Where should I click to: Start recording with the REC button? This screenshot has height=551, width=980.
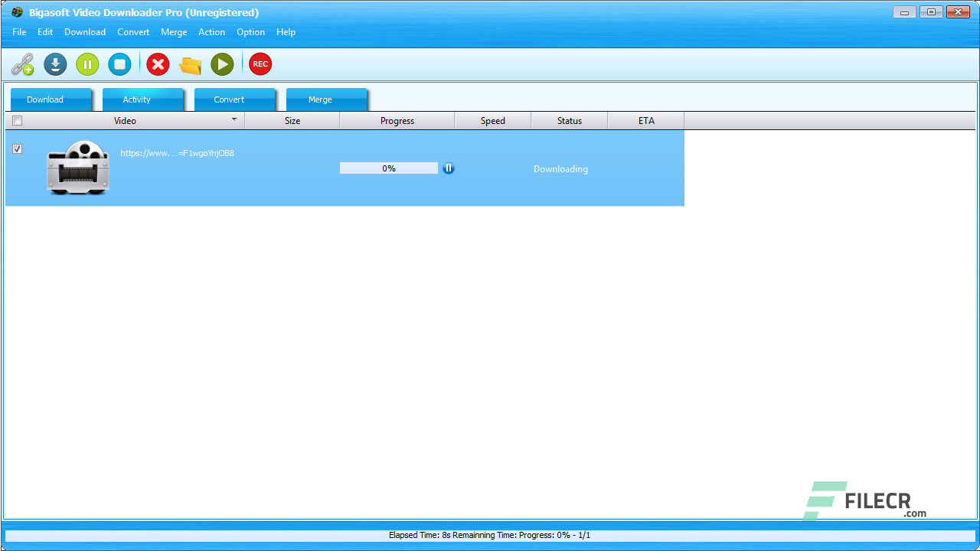pos(260,64)
